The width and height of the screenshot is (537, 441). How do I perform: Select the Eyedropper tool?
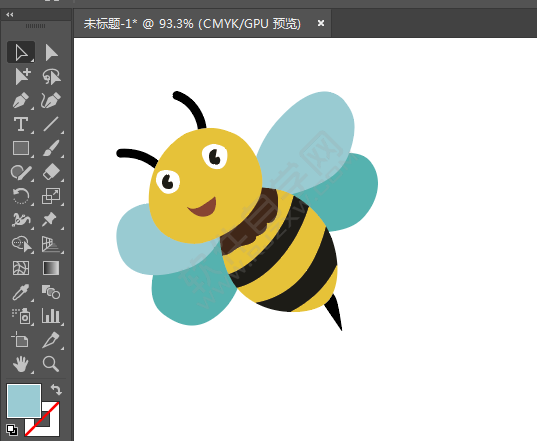(x=21, y=292)
